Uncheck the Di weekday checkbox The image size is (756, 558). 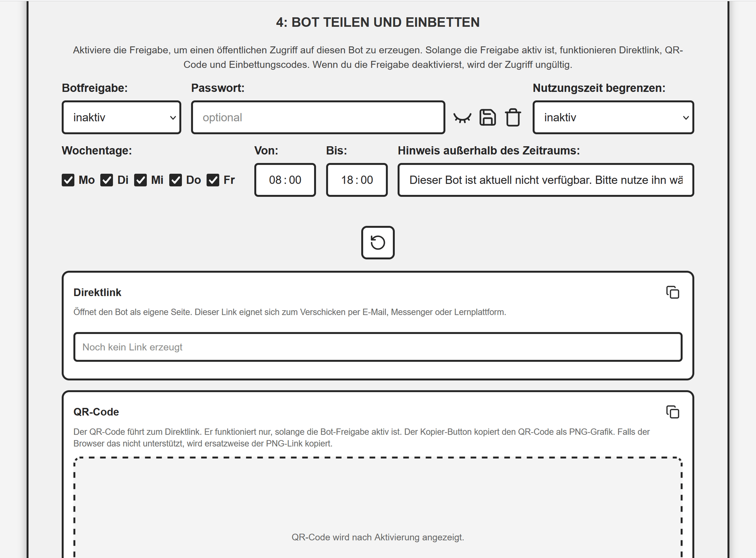[107, 180]
